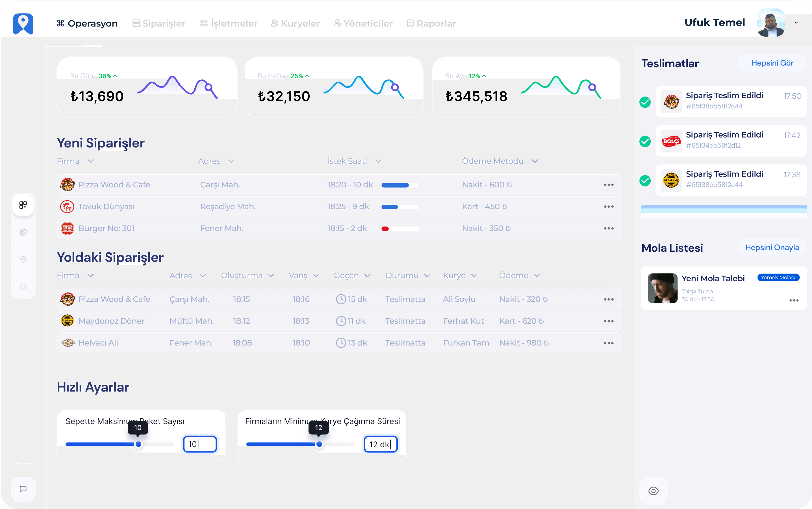Image resolution: width=812 pixels, height=509 pixels.
Task: Click the location pin icon in sidebar
Action: pyautogui.click(x=23, y=259)
